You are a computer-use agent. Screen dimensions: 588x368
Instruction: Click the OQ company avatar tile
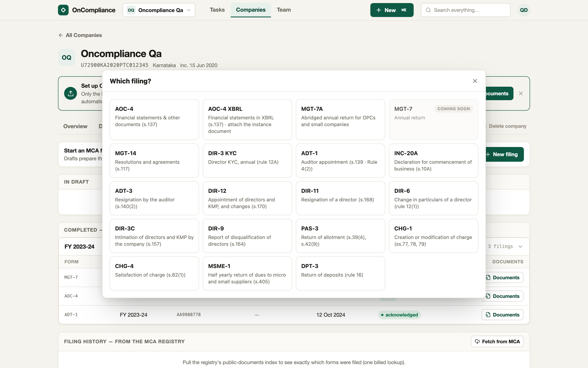pos(67,57)
